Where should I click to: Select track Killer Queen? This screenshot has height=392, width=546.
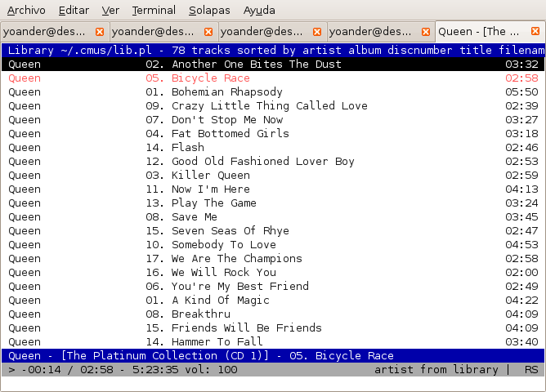click(273, 176)
